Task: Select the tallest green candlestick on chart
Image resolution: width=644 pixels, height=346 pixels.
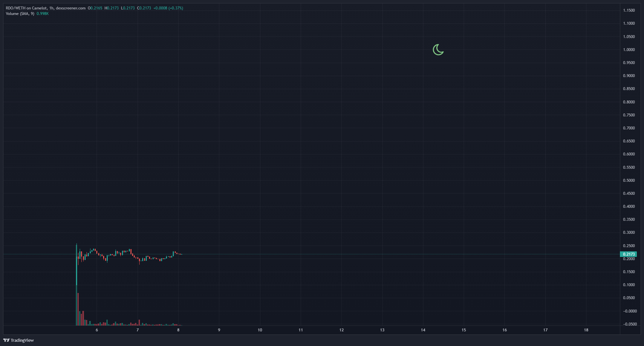Action: [x=76, y=263]
